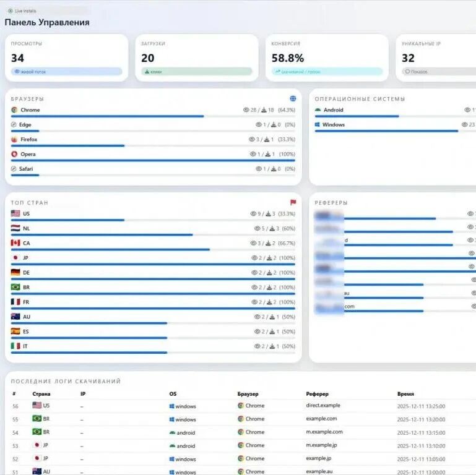Click the Время column header

point(405,394)
